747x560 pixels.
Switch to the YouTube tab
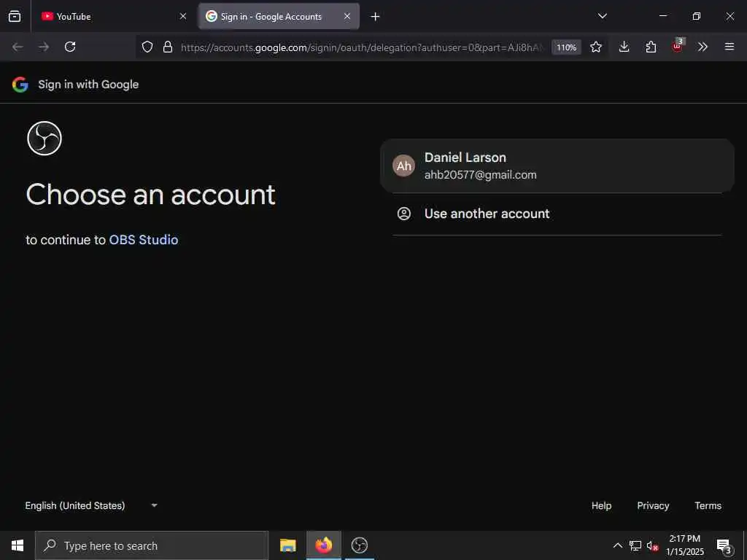point(114,16)
